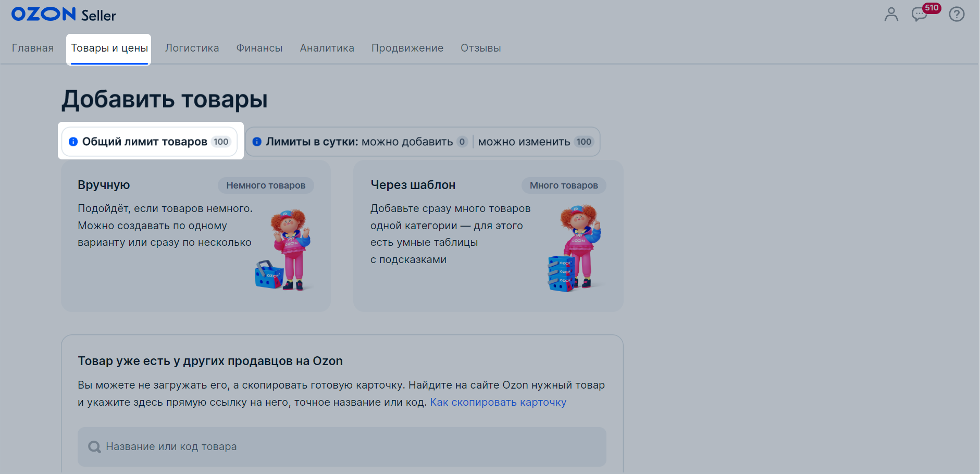Open the help question mark icon
Screen dimensions: 980x474
coord(957,14)
